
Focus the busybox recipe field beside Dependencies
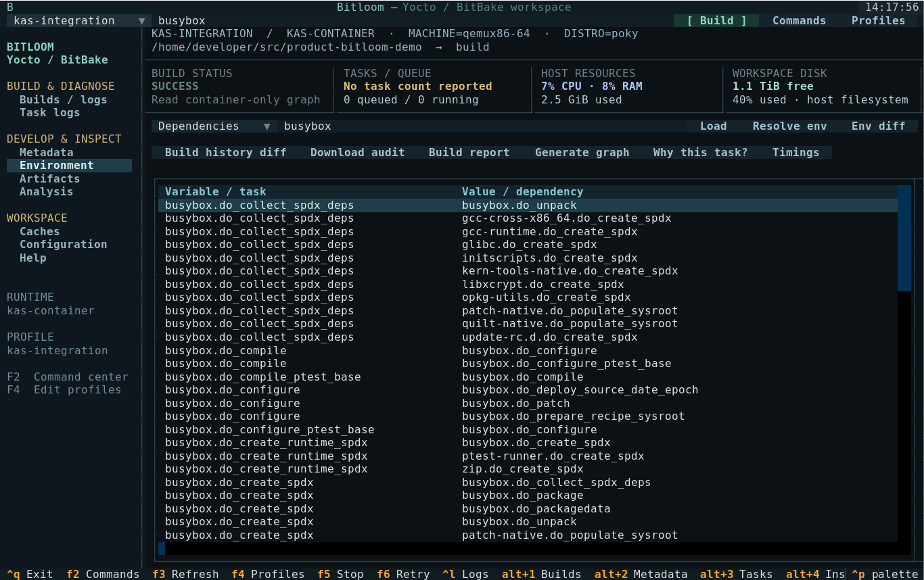coord(482,126)
